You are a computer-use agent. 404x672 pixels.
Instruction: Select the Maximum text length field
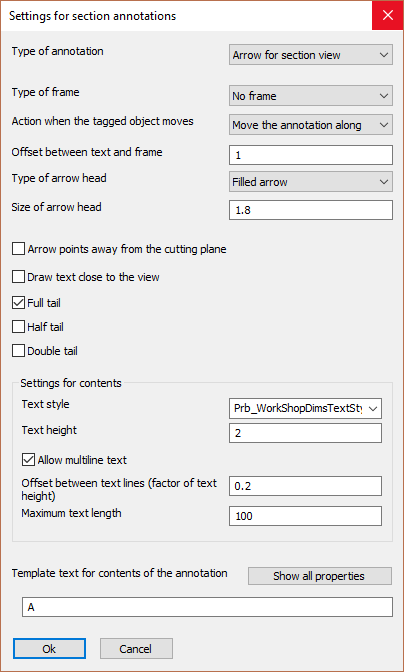(305, 516)
